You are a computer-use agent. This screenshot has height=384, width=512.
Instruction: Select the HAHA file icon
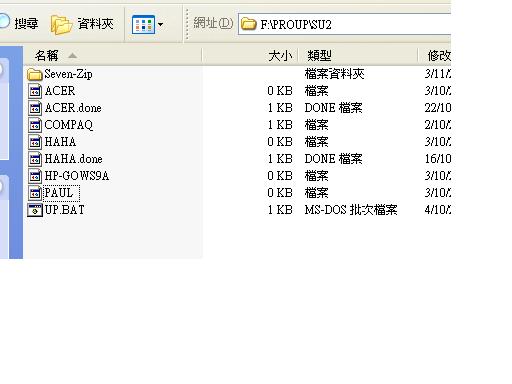pos(35,142)
